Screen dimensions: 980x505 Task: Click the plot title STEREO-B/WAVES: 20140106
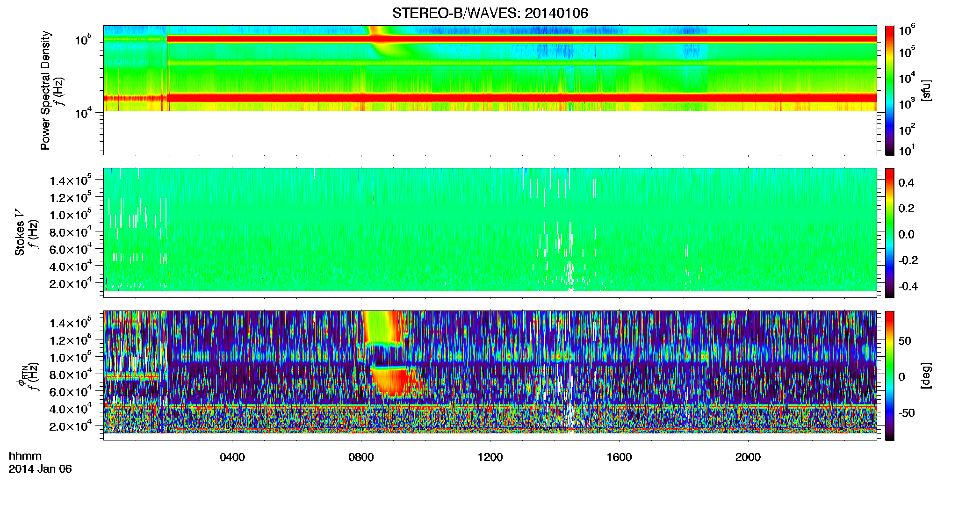tap(490, 13)
